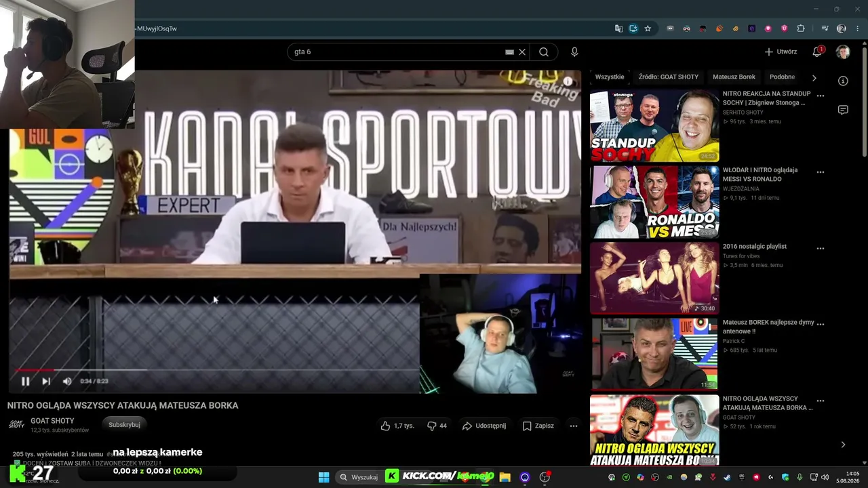Open the Chrome profile avatar
868x488 pixels.
pos(842,28)
